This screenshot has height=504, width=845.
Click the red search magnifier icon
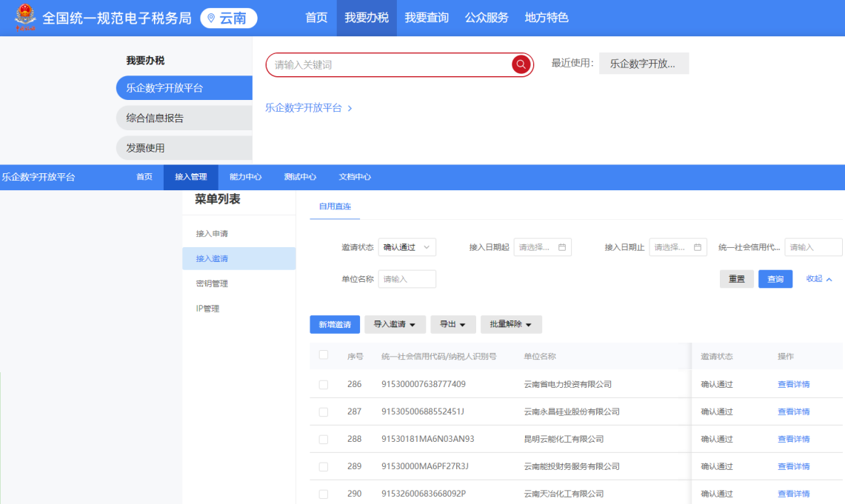coord(521,65)
